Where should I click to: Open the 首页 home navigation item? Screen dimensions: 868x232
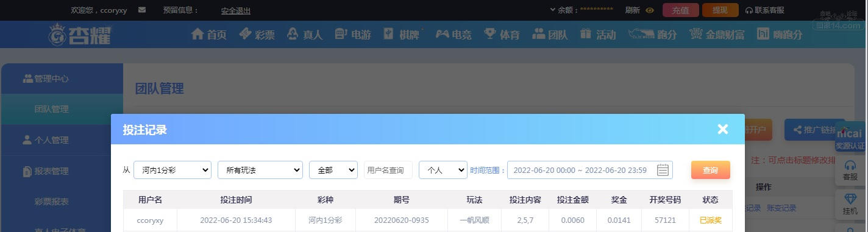[x=209, y=35]
